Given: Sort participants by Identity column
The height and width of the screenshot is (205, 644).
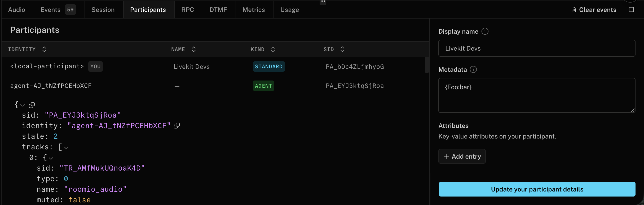Looking at the screenshot, I should click(44, 49).
